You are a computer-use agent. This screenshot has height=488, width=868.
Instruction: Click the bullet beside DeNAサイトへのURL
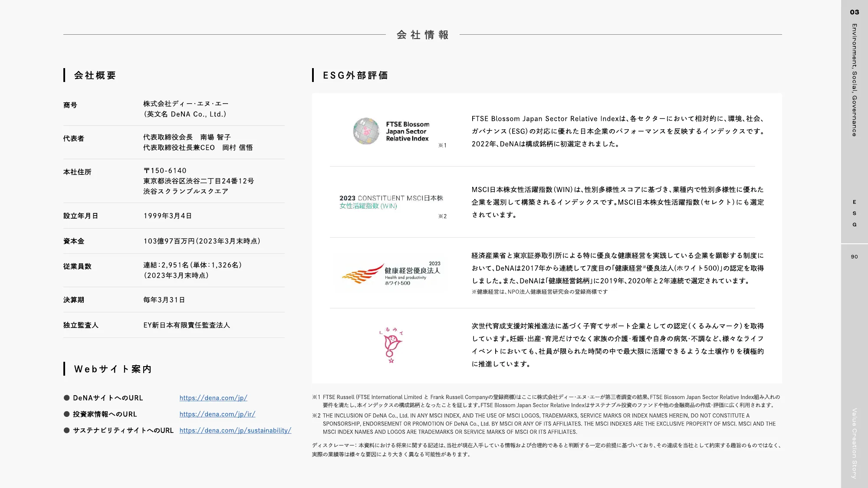click(67, 398)
